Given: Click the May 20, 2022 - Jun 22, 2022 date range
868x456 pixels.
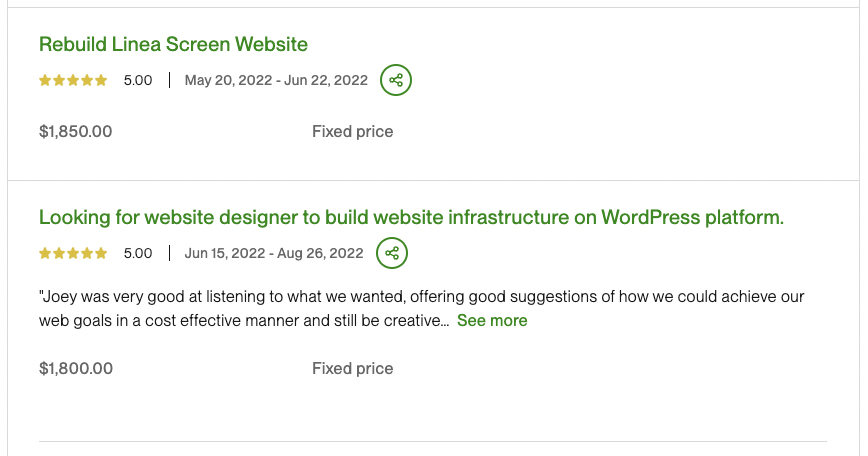Looking at the screenshot, I should [276, 80].
